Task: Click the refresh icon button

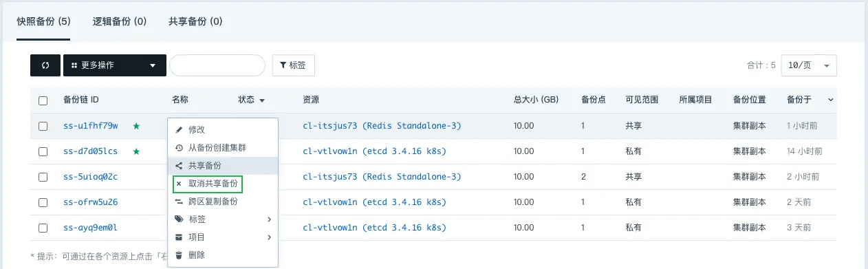Action: coord(45,65)
